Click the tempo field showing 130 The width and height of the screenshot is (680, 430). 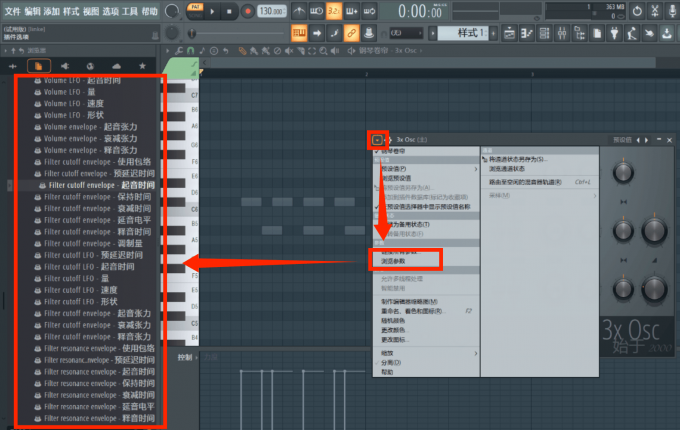click(x=269, y=11)
